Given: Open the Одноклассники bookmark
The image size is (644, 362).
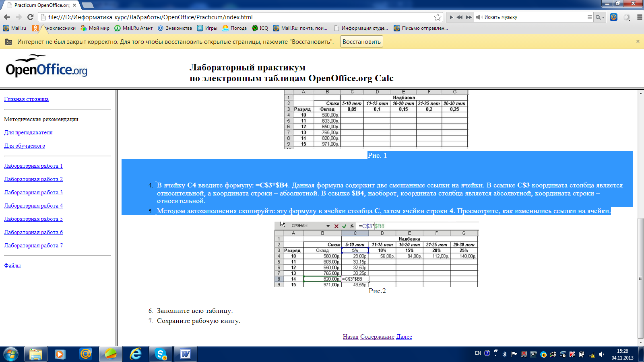Looking at the screenshot, I should 54,28.
